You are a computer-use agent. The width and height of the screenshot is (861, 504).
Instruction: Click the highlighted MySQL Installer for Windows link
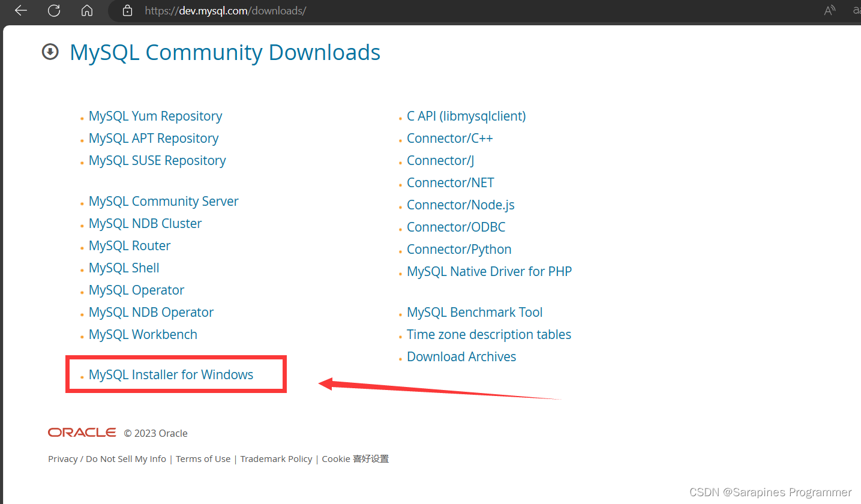170,374
